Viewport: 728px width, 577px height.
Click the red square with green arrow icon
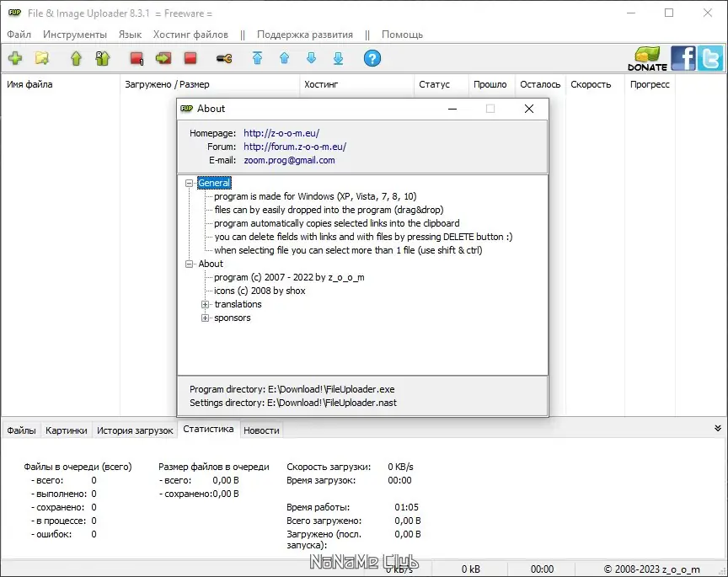pos(163,58)
